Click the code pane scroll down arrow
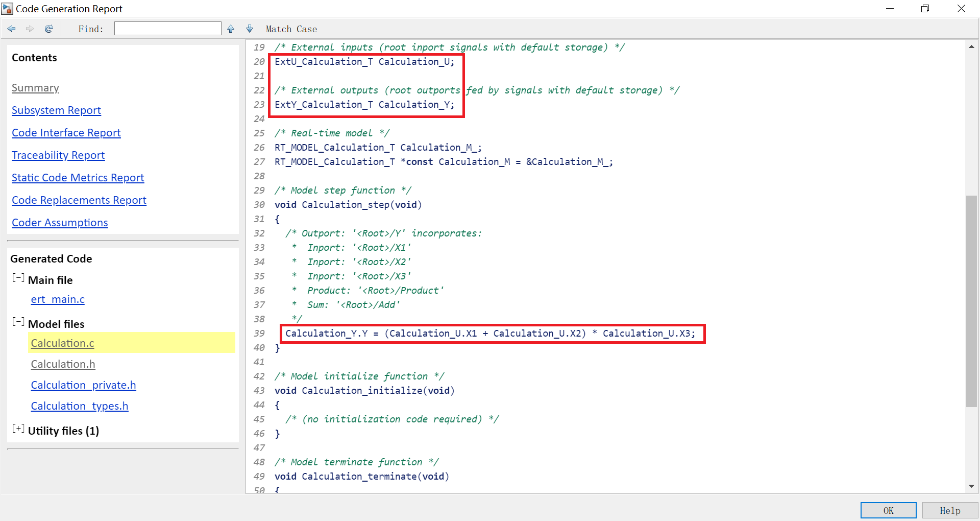980x521 pixels. pos(971,486)
